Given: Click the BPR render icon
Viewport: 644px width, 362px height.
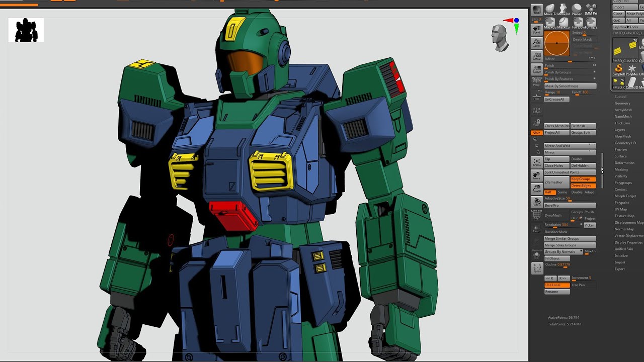Looking at the screenshot, I should (x=537, y=10).
